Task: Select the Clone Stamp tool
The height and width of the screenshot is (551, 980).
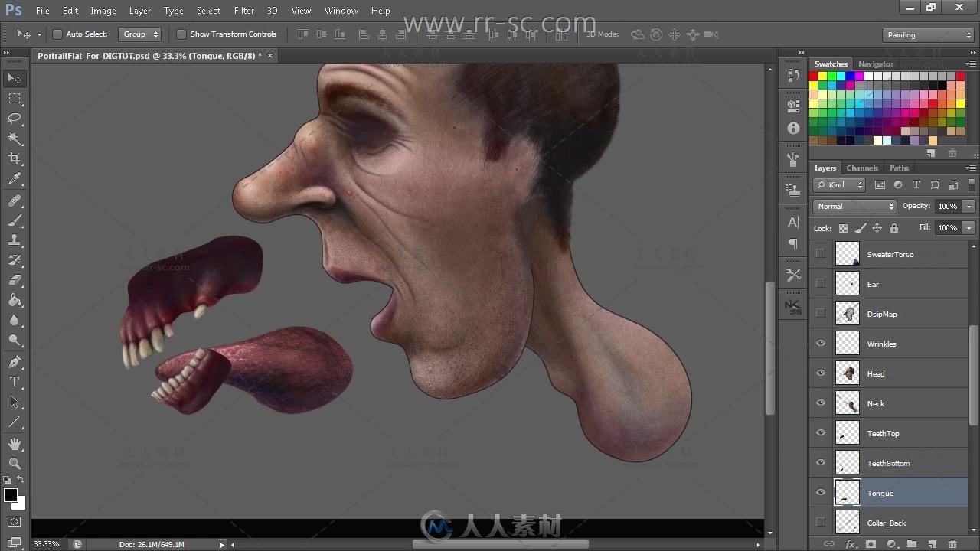Action: pyautogui.click(x=15, y=240)
